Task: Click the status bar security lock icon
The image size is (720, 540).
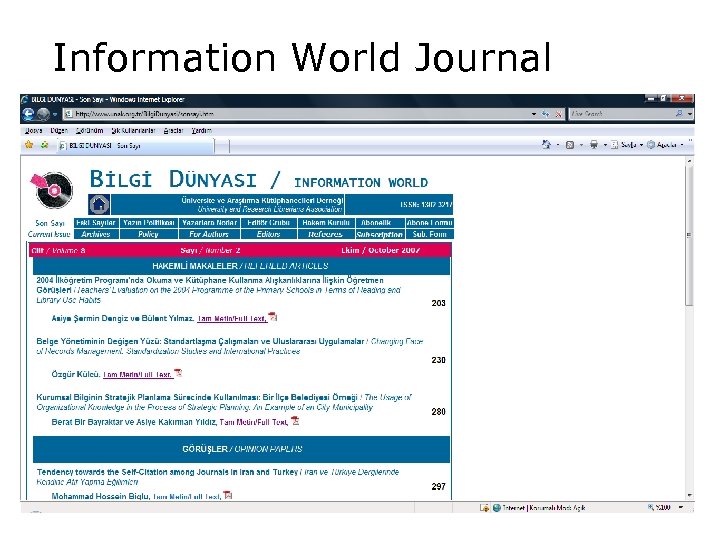Action: click(484, 507)
